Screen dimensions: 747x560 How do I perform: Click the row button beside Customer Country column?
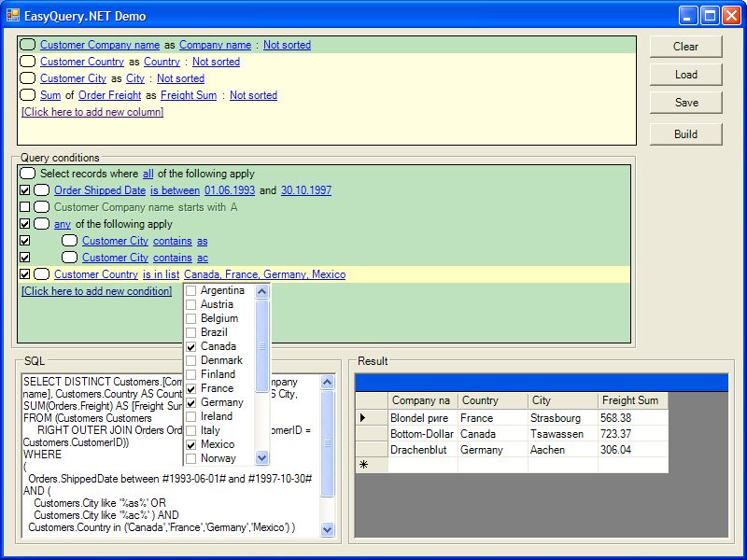point(28,62)
